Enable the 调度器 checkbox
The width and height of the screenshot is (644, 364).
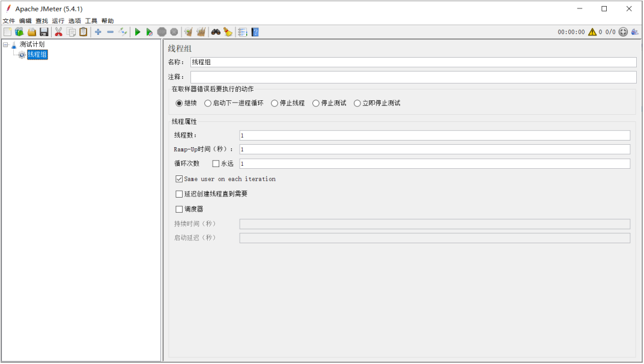pos(179,209)
